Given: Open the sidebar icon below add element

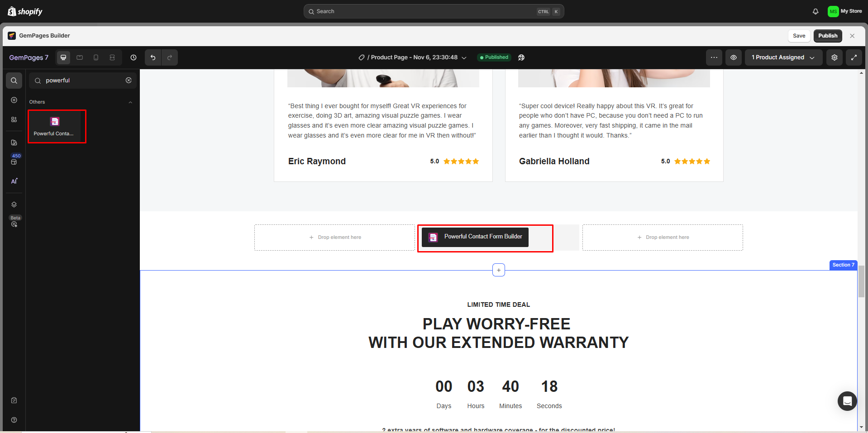Looking at the screenshot, I should click(14, 119).
